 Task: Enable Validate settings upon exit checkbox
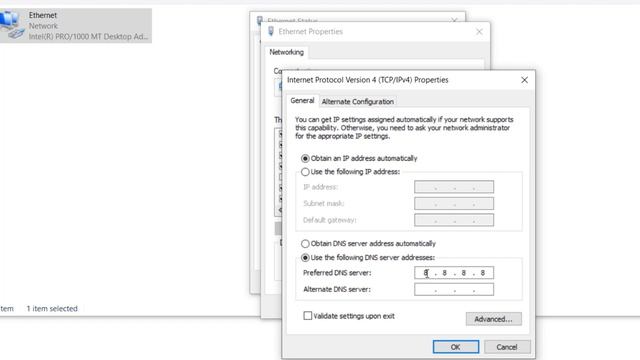(x=308, y=316)
